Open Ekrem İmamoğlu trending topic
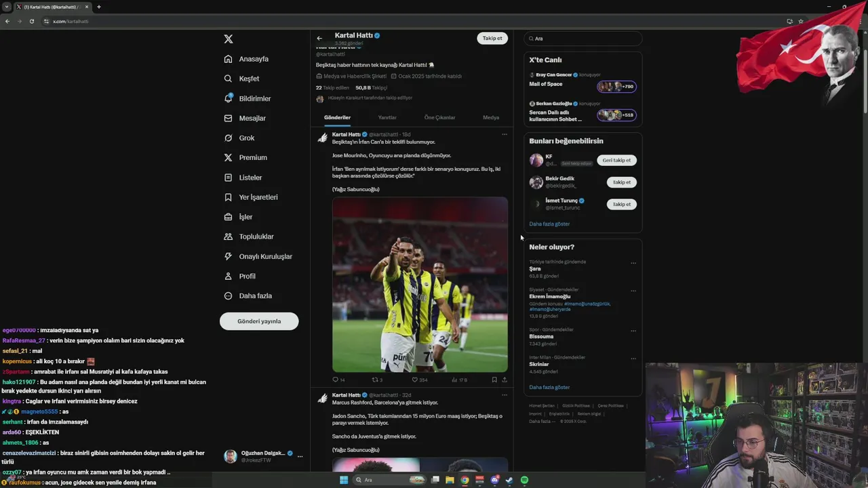This screenshot has height=488, width=868. coord(550,296)
